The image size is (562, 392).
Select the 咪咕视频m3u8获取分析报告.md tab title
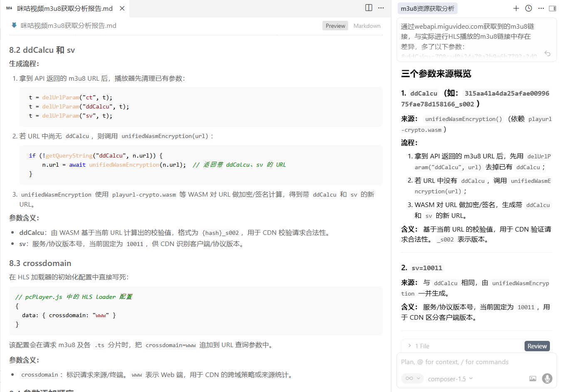65,8
